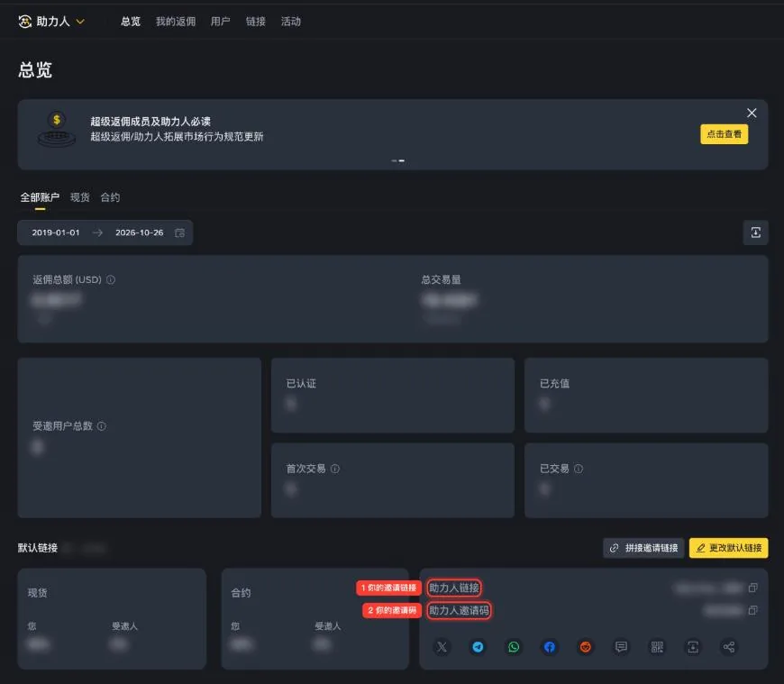Click the 已充值 stat card label
Screen dimensions: 784x684
pos(554,384)
